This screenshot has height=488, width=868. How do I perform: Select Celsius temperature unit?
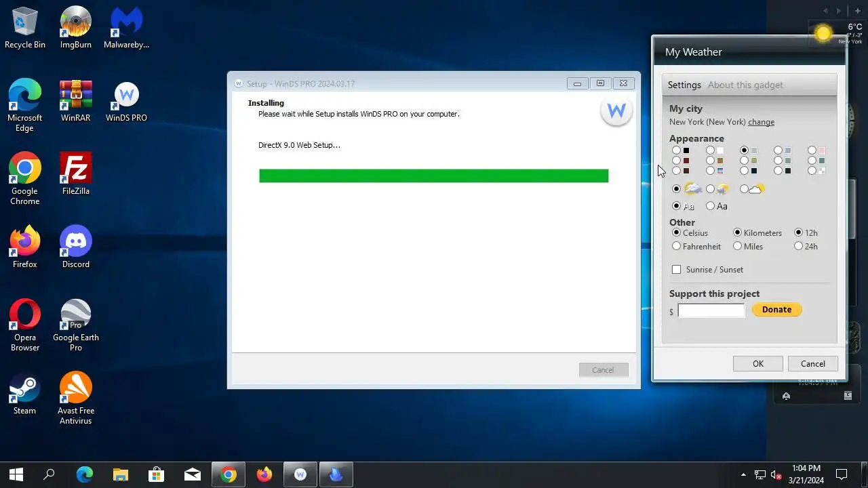[x=676, y=232]
